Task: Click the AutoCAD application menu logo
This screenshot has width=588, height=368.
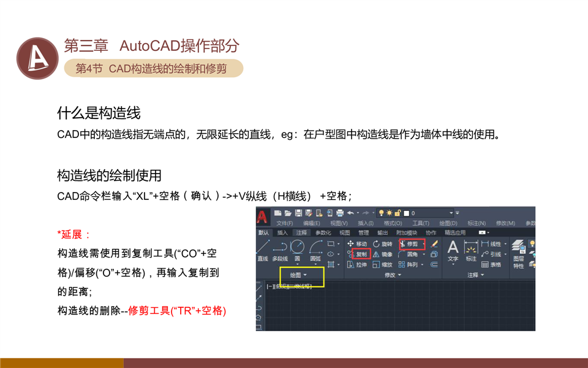Action: pos(262,217)
